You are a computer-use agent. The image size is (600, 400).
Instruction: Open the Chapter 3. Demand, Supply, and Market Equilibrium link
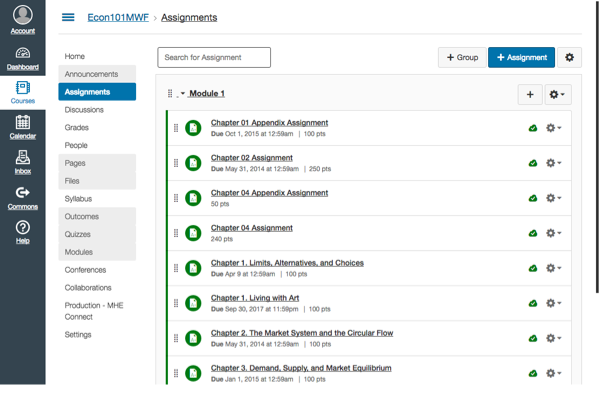pyautogui.click(x=301, y=368)
